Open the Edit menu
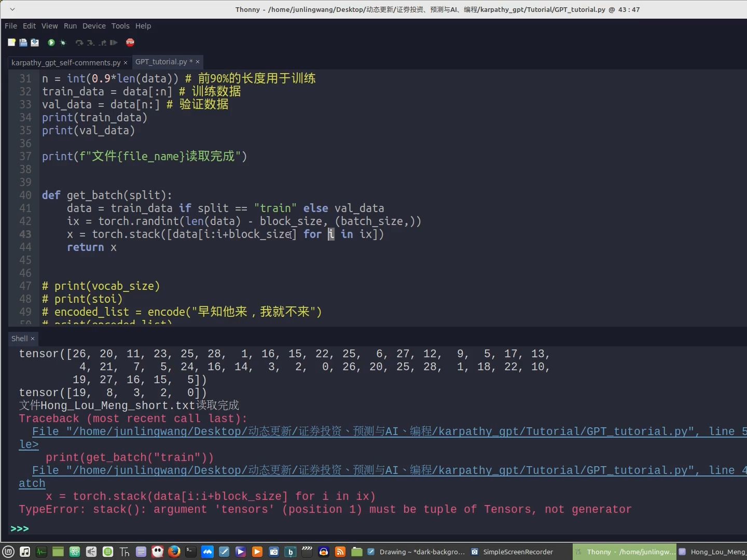The width and height of the screenshot is (747, 560). 30,26
